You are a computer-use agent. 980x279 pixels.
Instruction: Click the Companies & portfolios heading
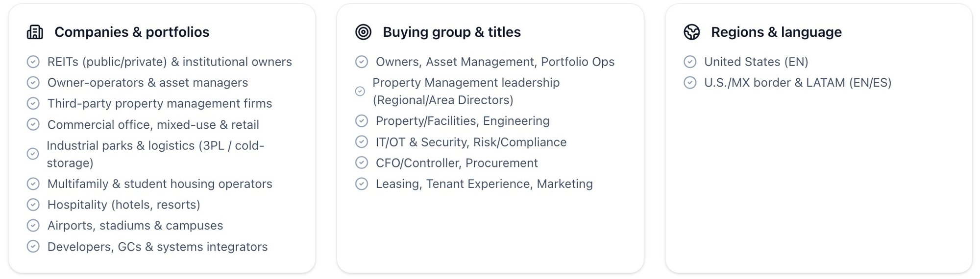pyautogui.click(x=132, y=32)
